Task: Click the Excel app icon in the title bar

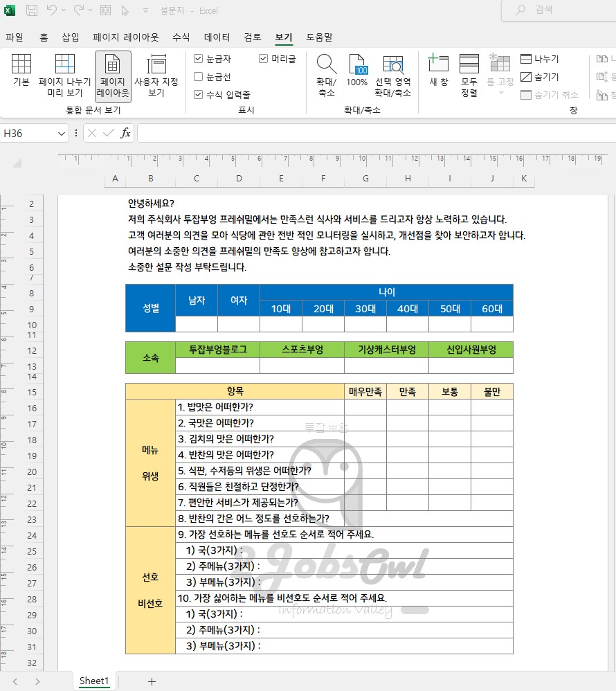Action: 9,10
